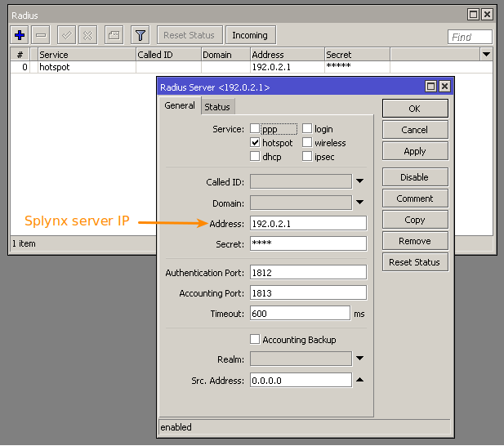Open the funnel filter icon
Screen dimensions: 504x446
point(140,35)
